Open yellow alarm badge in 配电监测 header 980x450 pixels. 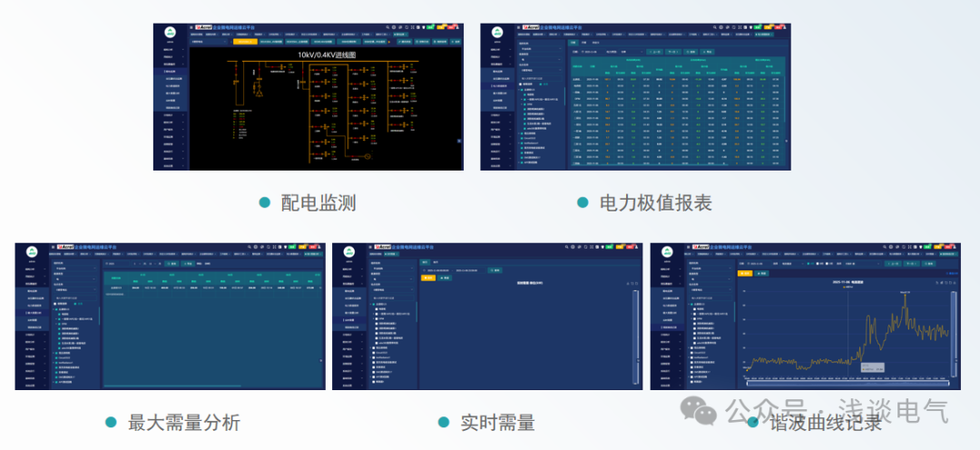tap(441, 27)
